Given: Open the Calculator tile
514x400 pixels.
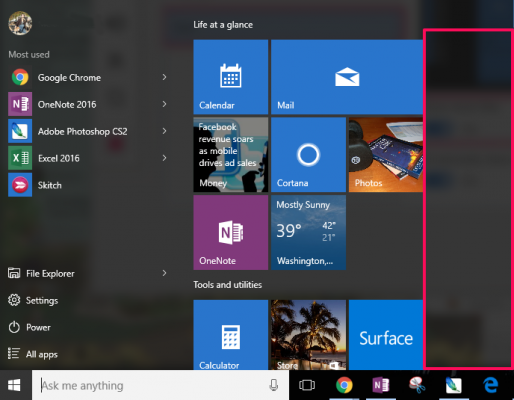Looking at the screenshot, I should click(x=231, y=335).
